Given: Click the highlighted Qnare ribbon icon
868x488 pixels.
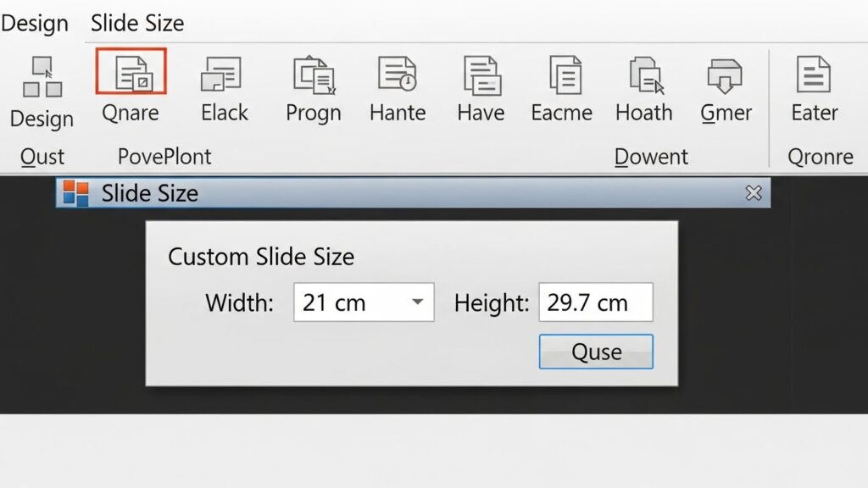Looking at the screenshot, I should (x=131, y=72).
